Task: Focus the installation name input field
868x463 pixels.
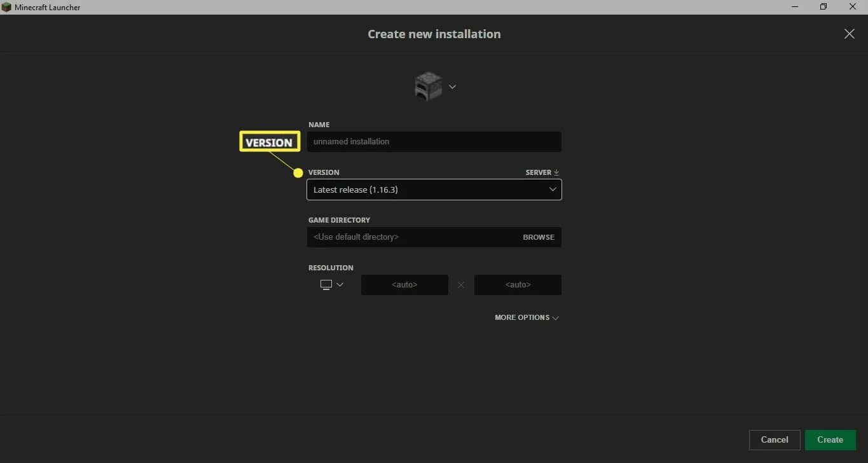Action: point(434,142)
